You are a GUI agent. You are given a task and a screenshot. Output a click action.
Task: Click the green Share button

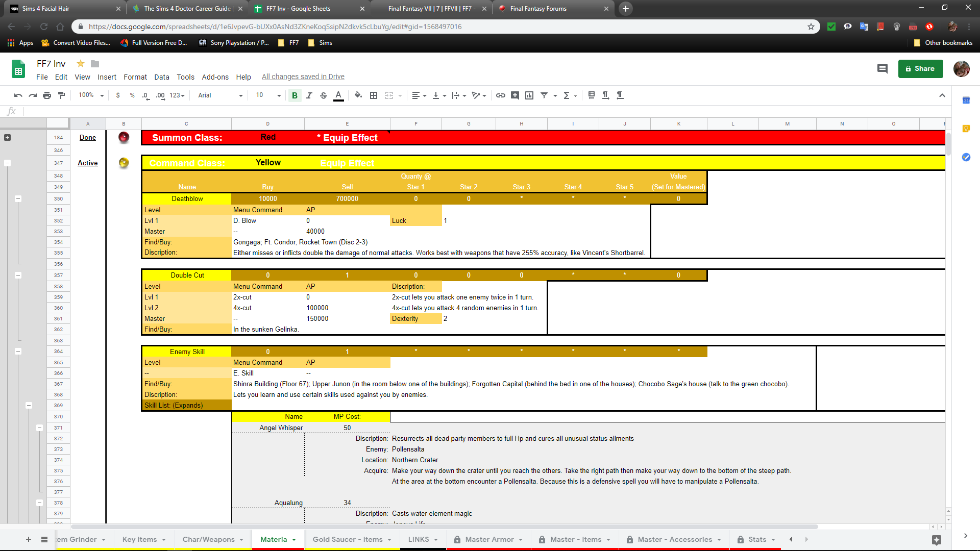tap(920, 69)
